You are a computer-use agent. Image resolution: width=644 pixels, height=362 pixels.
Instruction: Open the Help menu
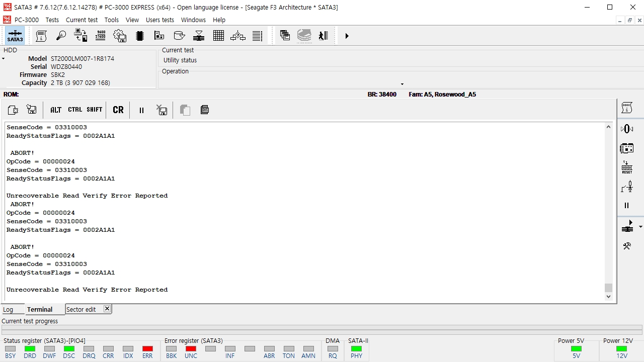[219, 20]
